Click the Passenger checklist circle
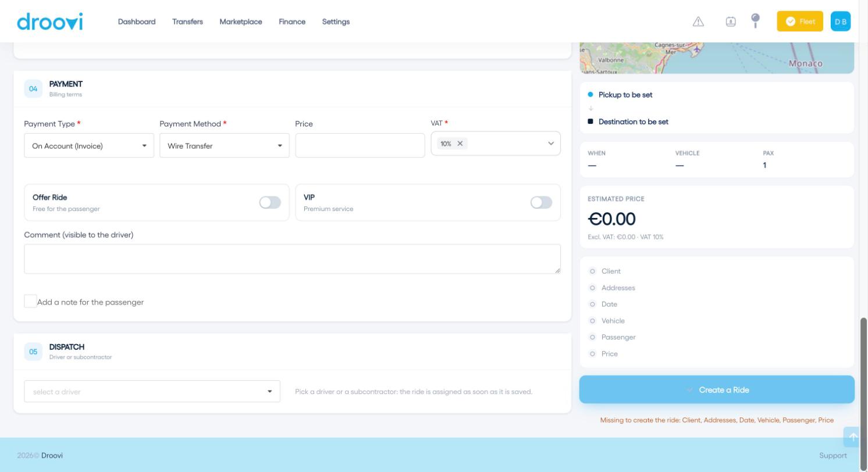Screen dimensions: 868x472 (592, 337)
